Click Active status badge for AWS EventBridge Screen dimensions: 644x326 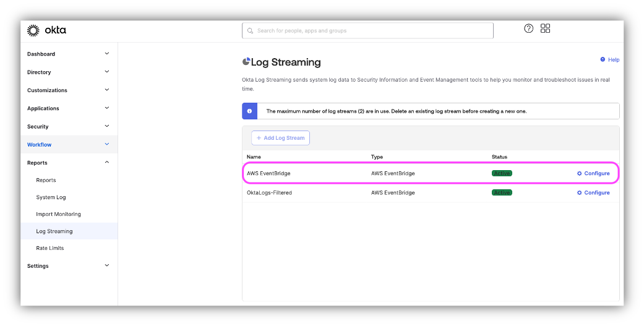[x=502, y=173]
